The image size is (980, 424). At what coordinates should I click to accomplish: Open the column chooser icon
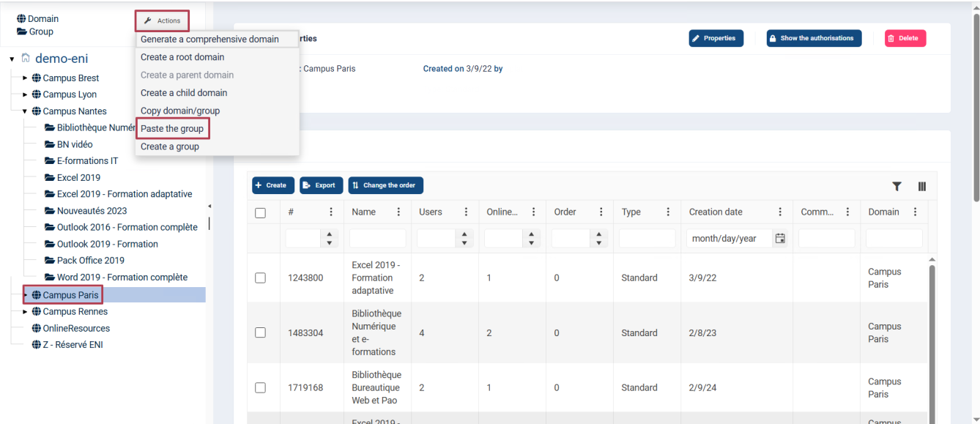coord(922,186)
